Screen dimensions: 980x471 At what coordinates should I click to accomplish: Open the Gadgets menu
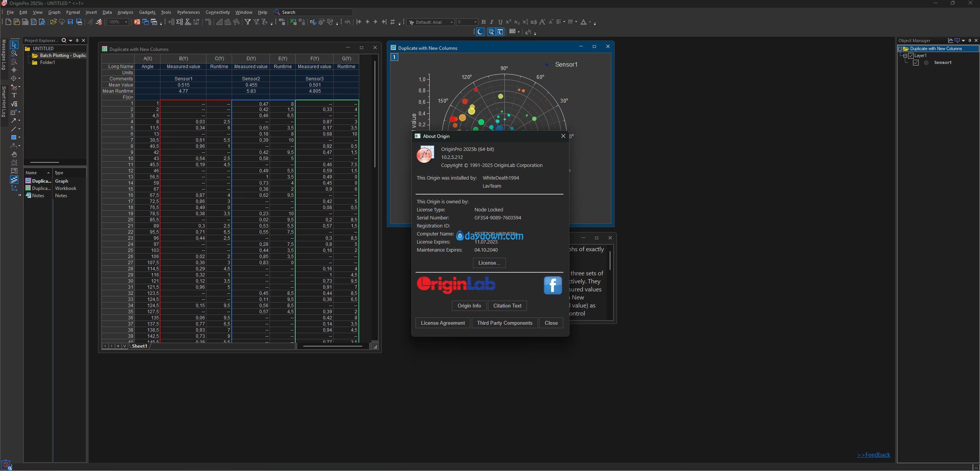click(x=147, y=12)
